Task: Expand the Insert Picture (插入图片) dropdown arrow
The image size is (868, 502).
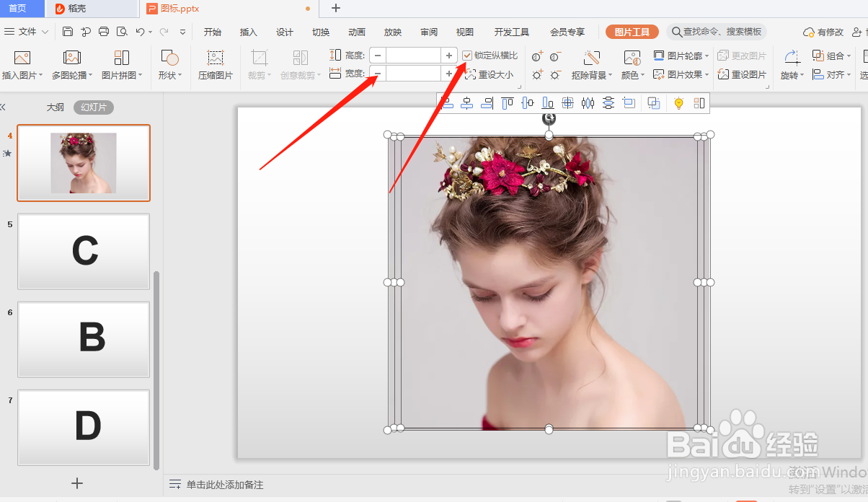Action: (x=41, y=75)
